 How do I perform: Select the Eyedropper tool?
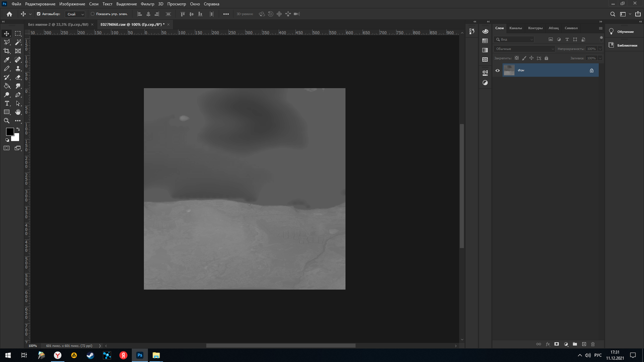(x=7, y=60)
